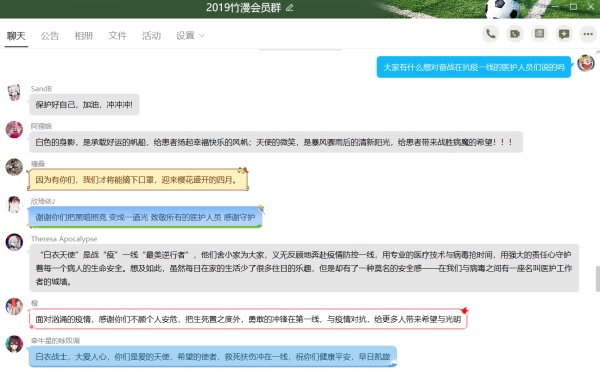
Task: Maximize the group chat window
Action: click(x=573, y=7)
